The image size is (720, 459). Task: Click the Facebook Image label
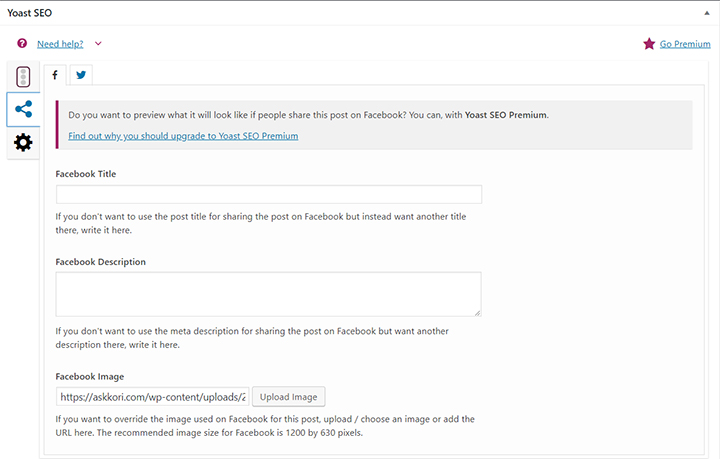90,376
